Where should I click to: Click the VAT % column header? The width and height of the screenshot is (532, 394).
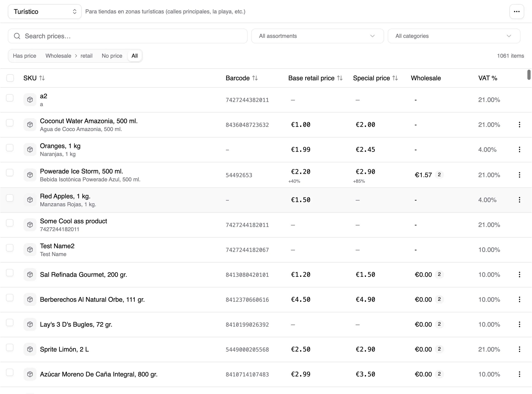tap(488, 78)
